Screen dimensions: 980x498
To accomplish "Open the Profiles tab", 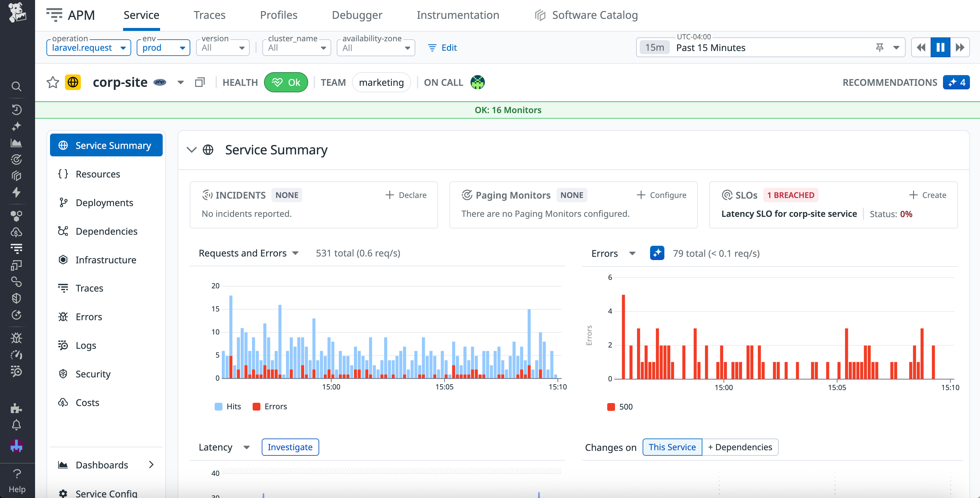I will pos(279,15).
